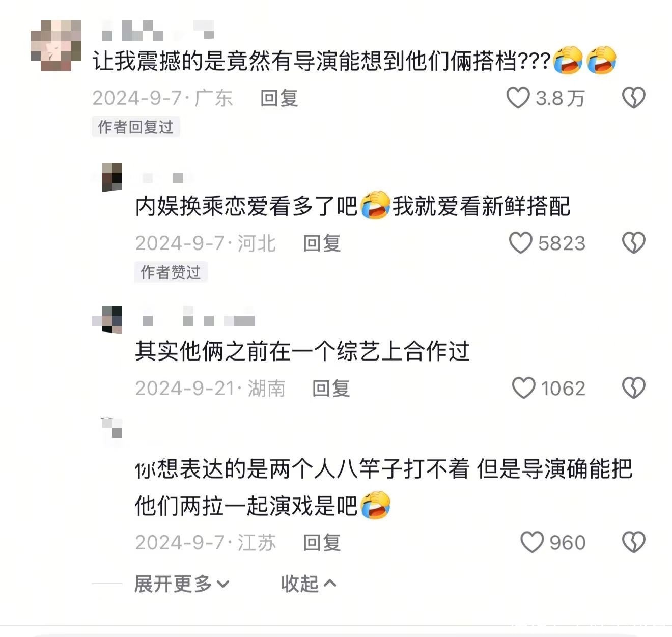Reply to the top comment from 广东
Screen dimensions: 672x637
(279, 98)
